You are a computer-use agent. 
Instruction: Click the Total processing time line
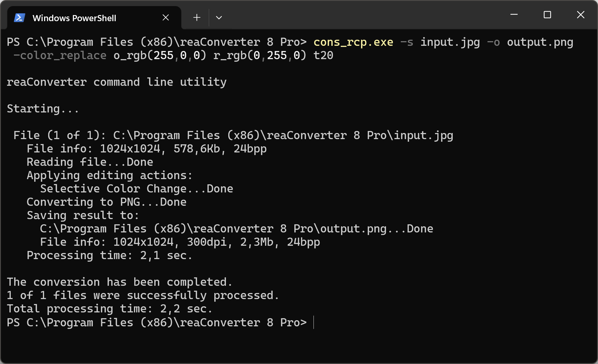[110, 309]
